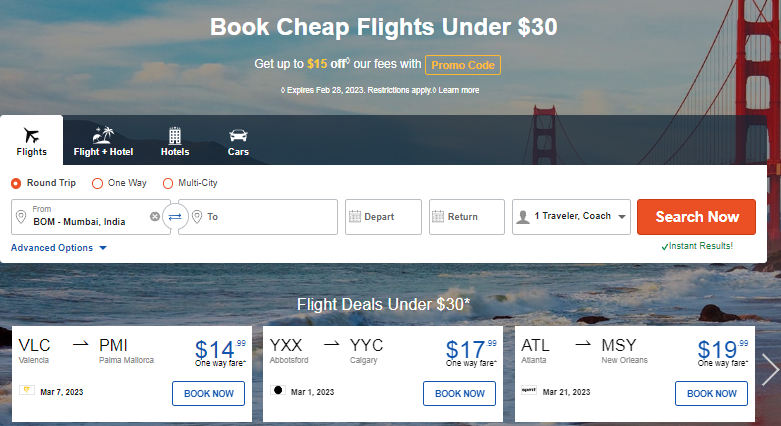Click the traveler person icon
The image size is (781, 426).
(x=522, y=216)
